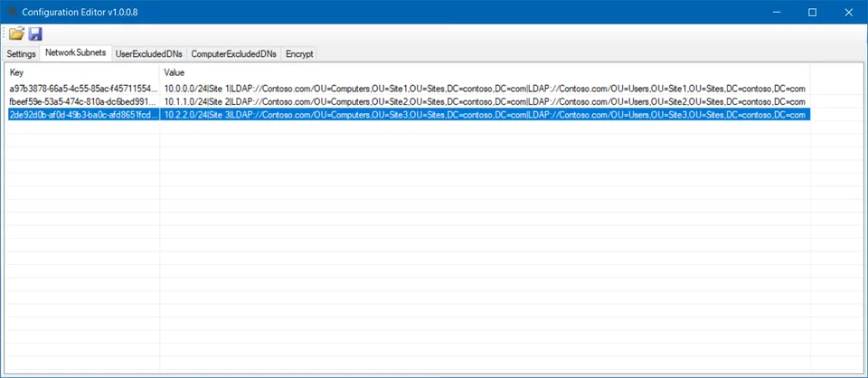This screenshot has height=378, width=868.
Task: Switch to the Encrypt tab
Action: [299, 53]
